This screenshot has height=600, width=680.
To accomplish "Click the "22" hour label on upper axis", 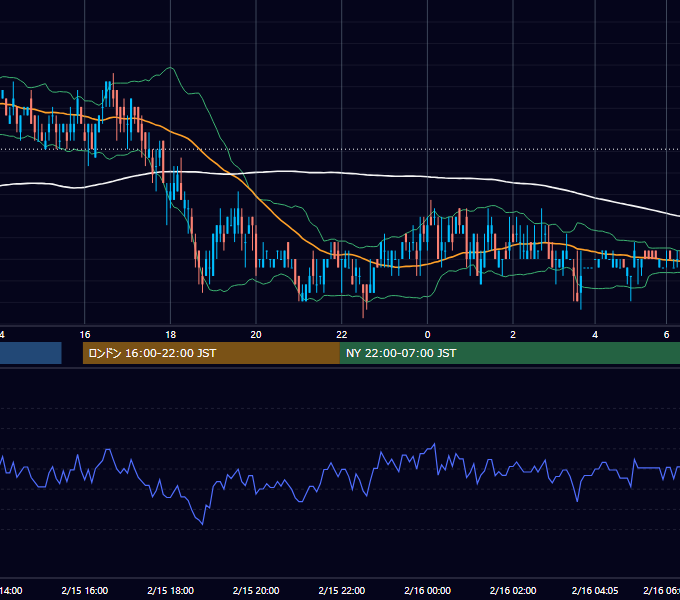I will click(x=342, y=335).
